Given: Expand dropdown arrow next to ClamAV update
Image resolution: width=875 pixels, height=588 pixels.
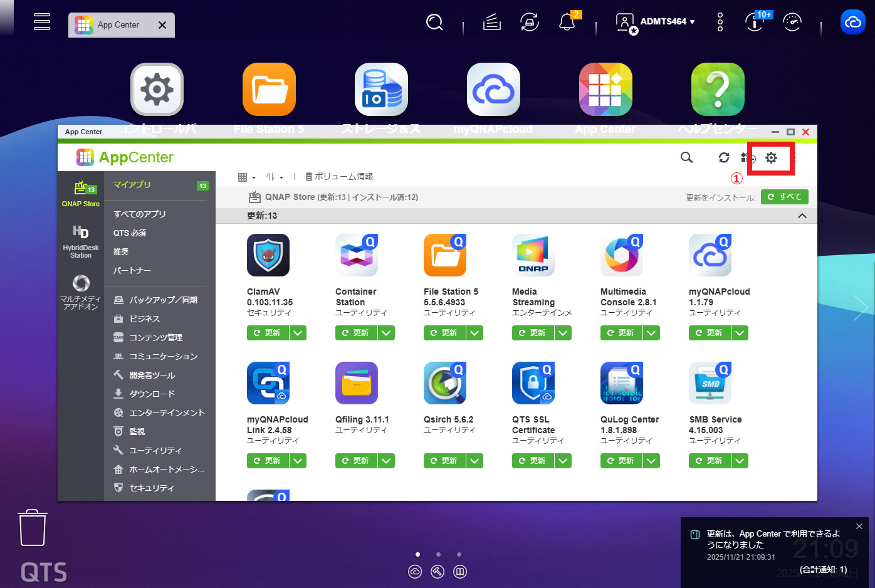Looking at the screenshot, I should [x=298, y=333].
